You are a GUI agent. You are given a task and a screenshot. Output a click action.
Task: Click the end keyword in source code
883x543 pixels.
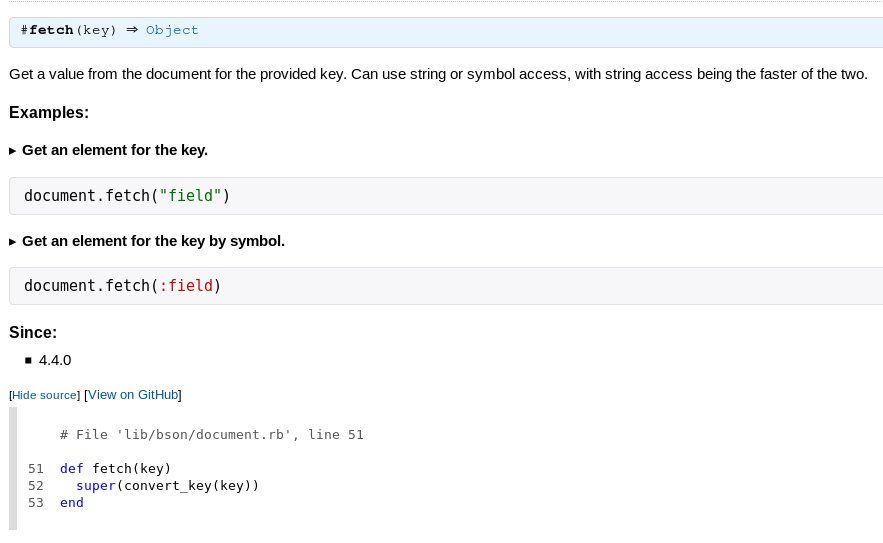[72, 502]
